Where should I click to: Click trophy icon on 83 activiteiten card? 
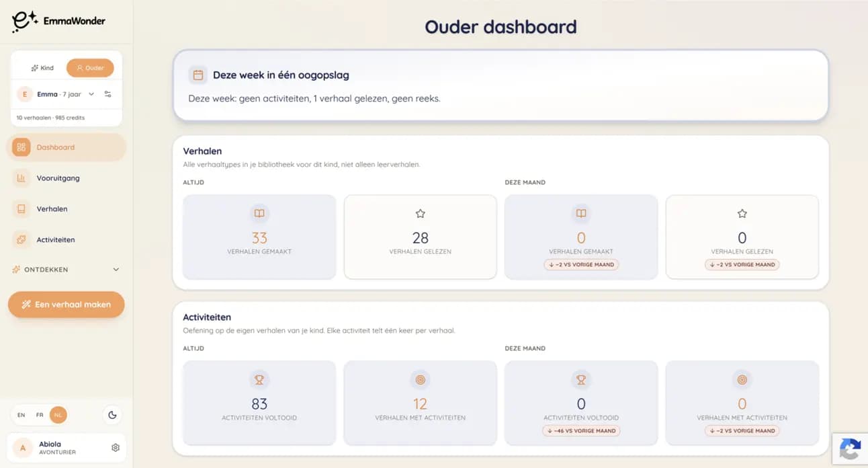(259, 380)
